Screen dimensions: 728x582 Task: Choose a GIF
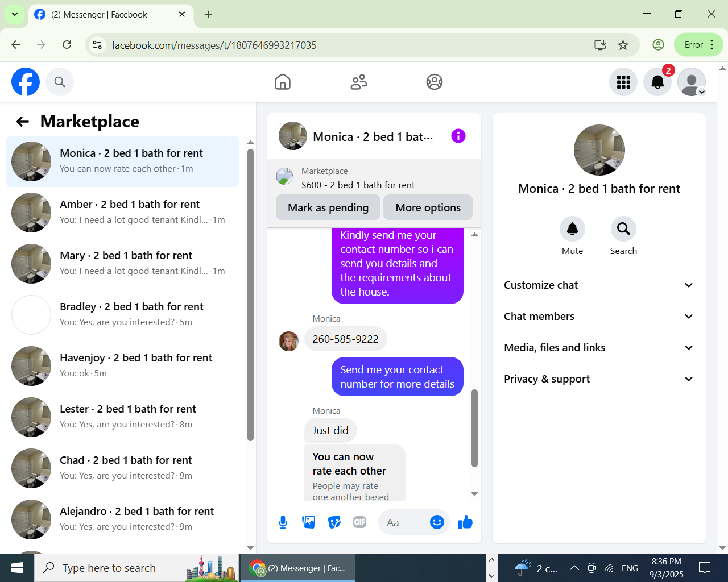(360, 522)
